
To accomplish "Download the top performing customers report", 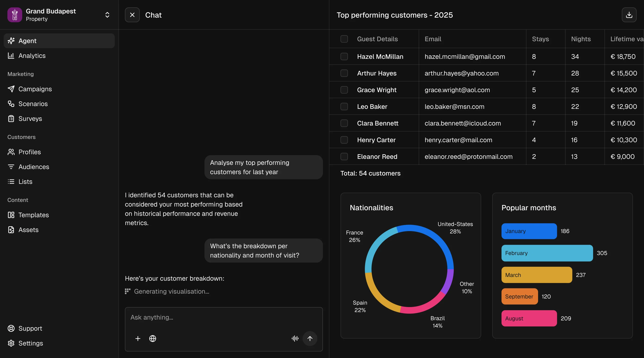I will coord(629,15).
